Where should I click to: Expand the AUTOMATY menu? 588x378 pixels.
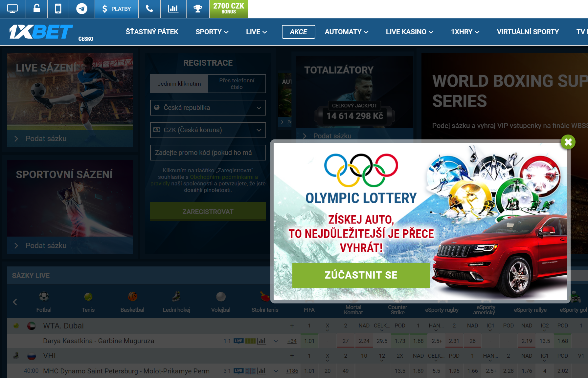click(x=347, y=32)
